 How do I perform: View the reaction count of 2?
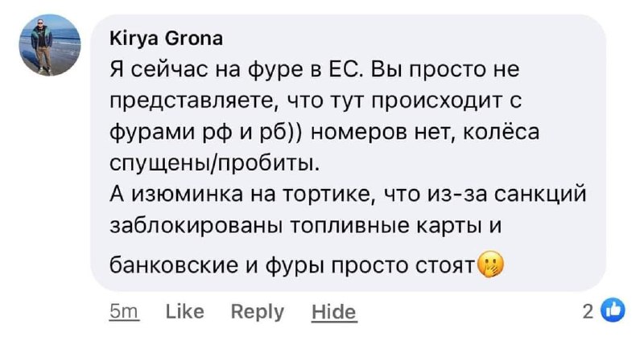(x=588, y=310)
